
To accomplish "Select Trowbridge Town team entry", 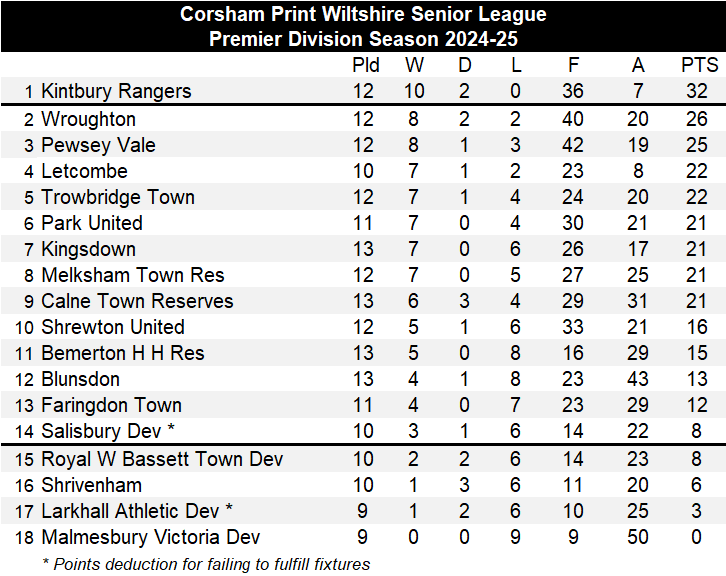I will click(x=118, y=197).
